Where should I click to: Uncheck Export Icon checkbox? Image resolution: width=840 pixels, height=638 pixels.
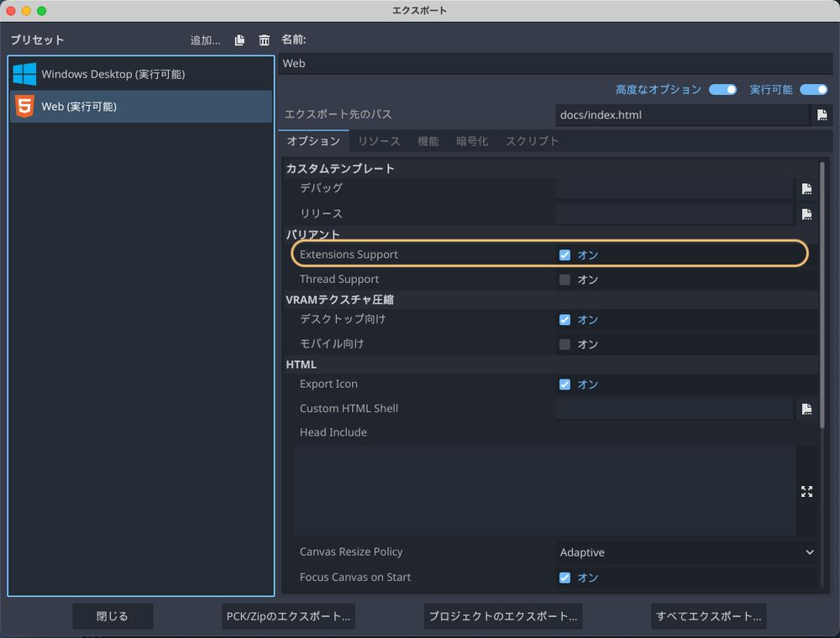564,384
